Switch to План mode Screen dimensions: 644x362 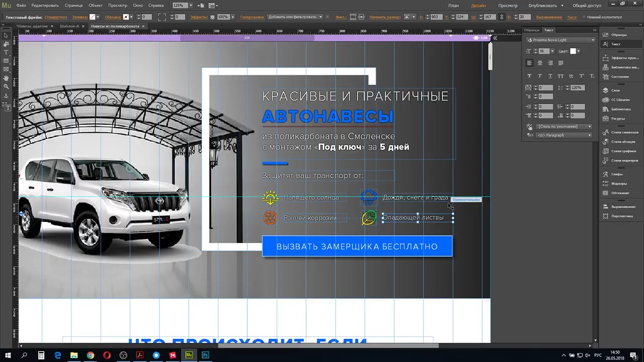pyautogui.click(x=453, y=6)
